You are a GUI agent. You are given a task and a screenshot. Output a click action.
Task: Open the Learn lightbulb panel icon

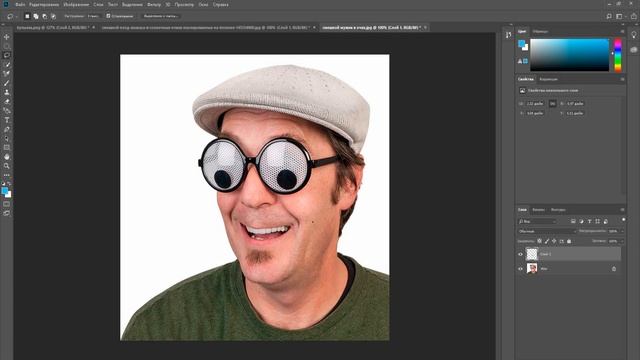(x=634, y=35)
